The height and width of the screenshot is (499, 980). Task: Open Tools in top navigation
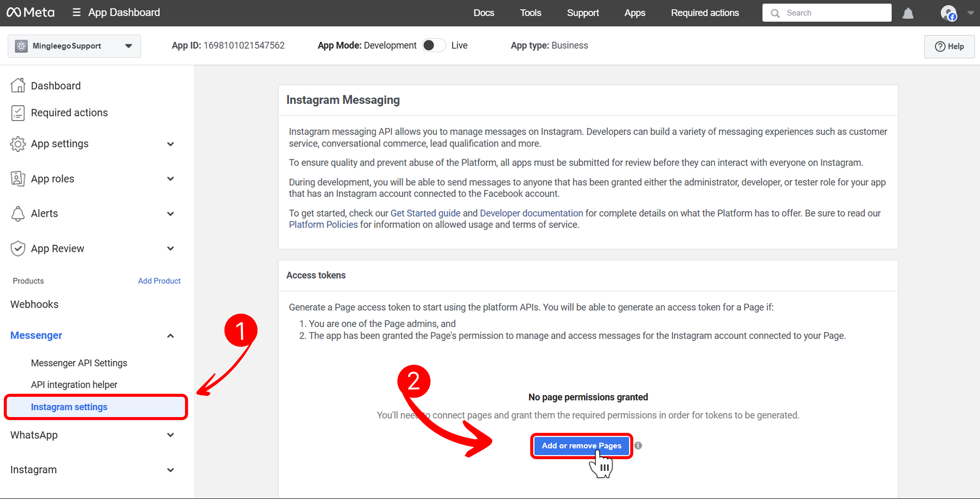pyautogui.click(x=530, y=13)
